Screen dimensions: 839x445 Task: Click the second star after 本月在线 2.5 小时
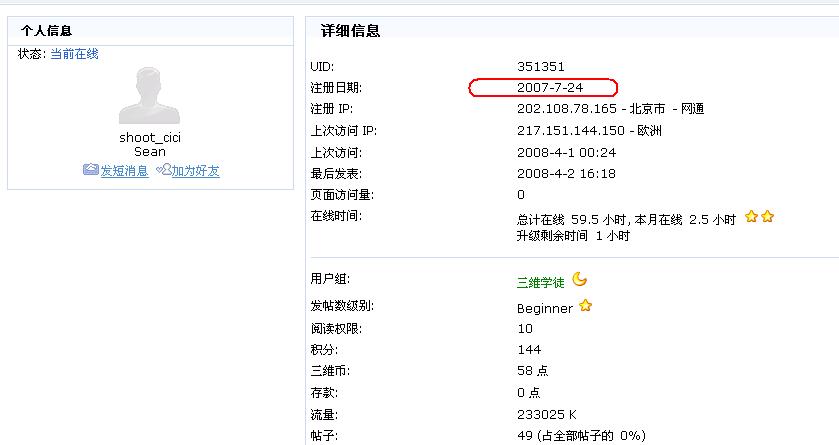(767, 217)
